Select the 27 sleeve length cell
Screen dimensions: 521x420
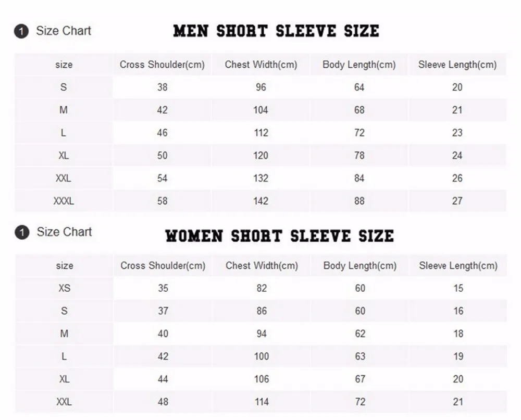(x=457, y=201)
